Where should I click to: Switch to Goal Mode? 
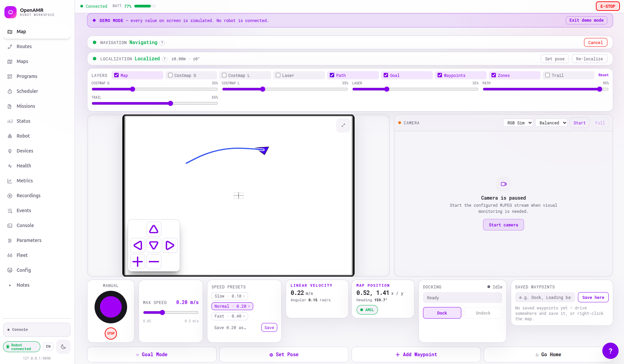152,355
